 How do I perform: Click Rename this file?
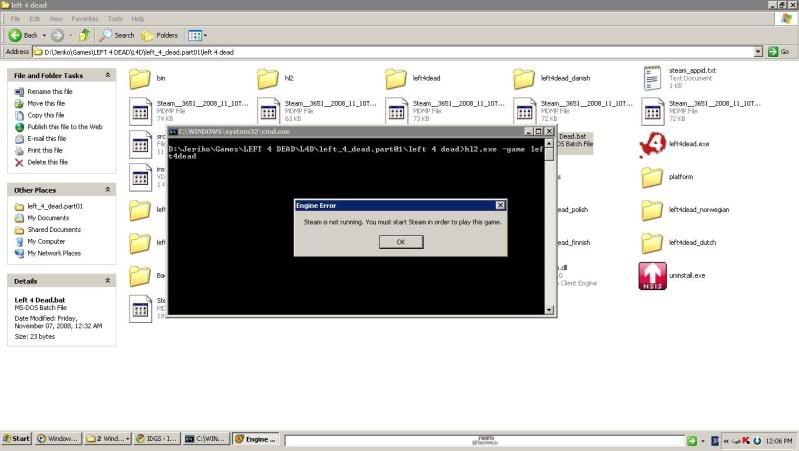[x=50, y=92]
